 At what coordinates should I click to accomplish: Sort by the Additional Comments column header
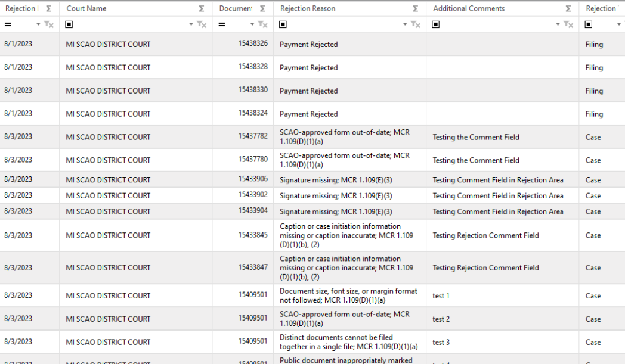469,9
